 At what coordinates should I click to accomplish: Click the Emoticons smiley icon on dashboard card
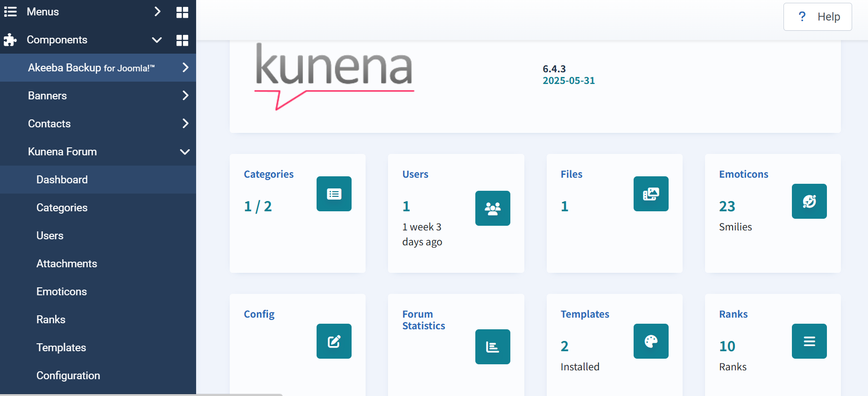click(809, 201)
